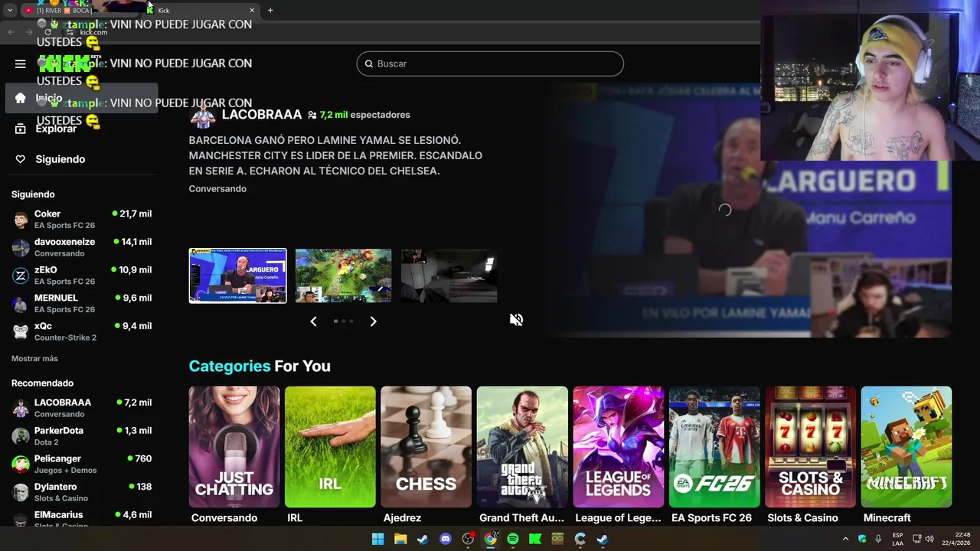980x551 pixels.
Task: Open LACOBRAAA's sidebar avatar
Action: pos(21,408)
